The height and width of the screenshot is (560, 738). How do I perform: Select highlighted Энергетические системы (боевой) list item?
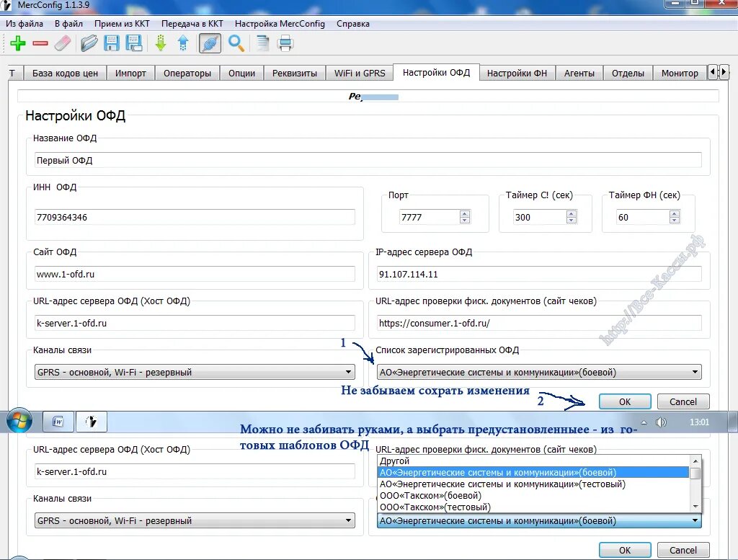click(534, 472)
